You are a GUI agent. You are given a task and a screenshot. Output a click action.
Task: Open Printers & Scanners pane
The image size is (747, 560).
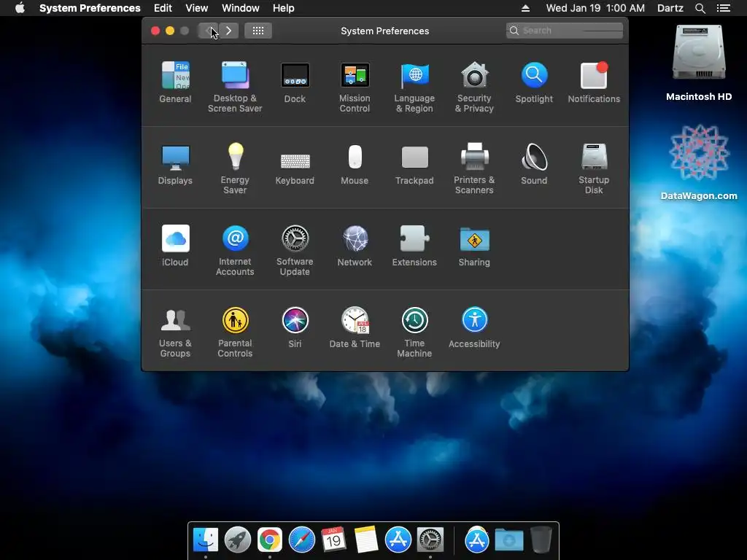pyautogui.click(x=474, y=168)
